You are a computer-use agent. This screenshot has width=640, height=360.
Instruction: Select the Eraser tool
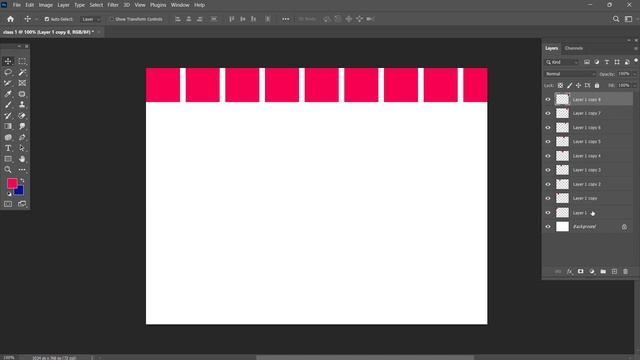coord(22,116)
